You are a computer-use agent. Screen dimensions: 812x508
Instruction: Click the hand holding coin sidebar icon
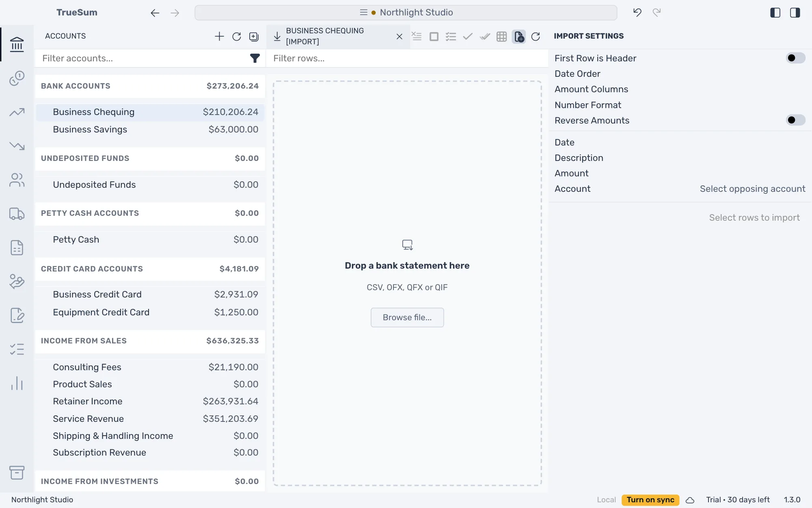(17, 281)
